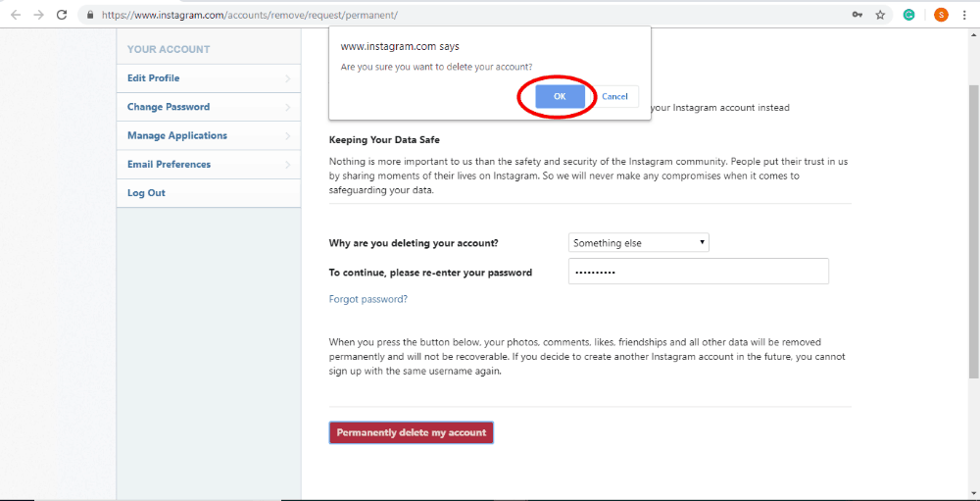Click 'www.instagram.com says' dialog title
This screenshot has height=501, width=980.
pos(400,46)
